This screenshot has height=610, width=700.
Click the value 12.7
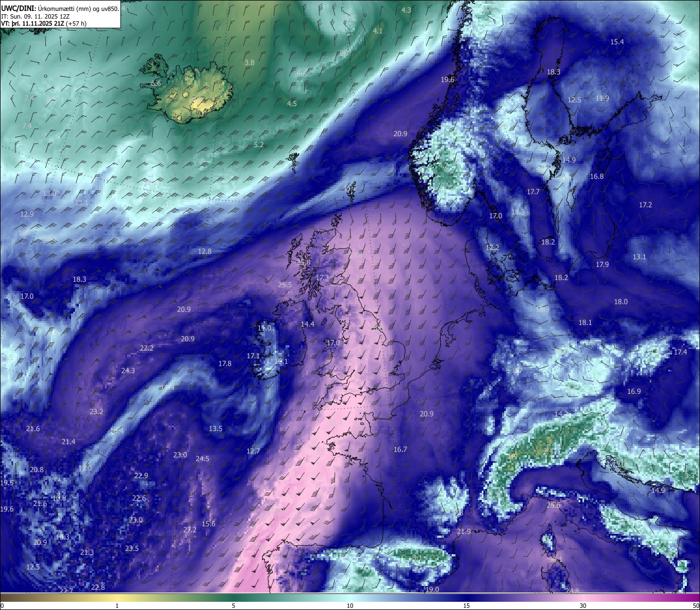(253, 451)
